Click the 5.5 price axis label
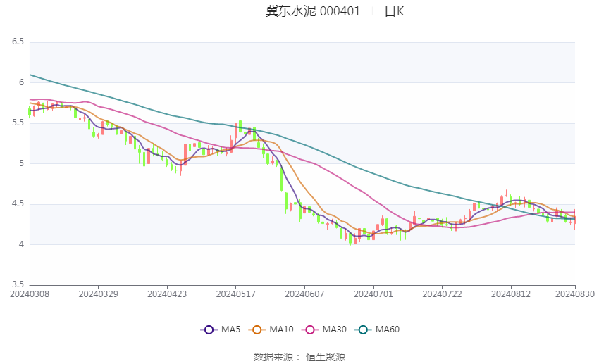This screenshot has height=364, width=599. click(18, 123)
